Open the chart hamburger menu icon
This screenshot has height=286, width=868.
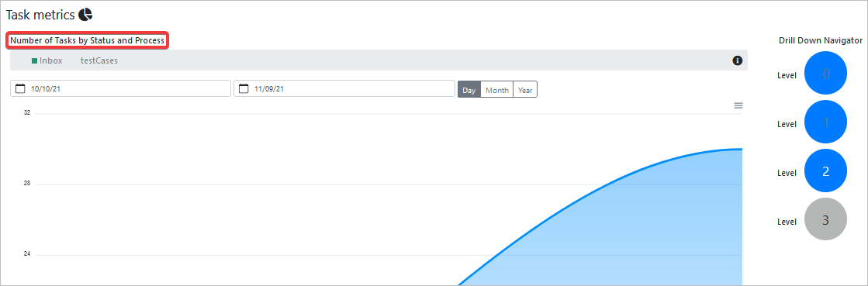click(738, 105)
